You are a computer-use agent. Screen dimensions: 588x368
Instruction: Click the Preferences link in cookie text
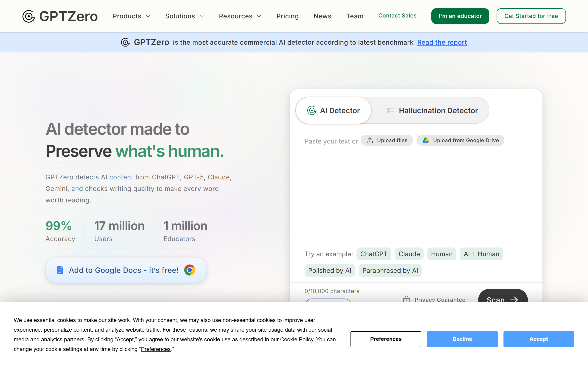(x=156, y=349)
